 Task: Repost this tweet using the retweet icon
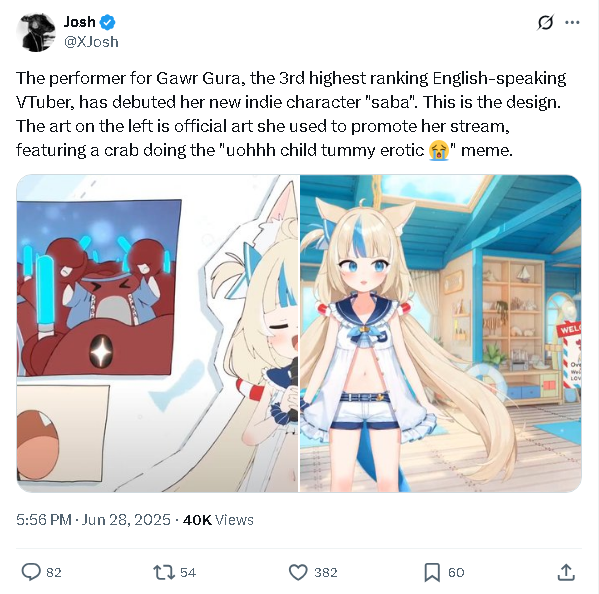point(164,572)
